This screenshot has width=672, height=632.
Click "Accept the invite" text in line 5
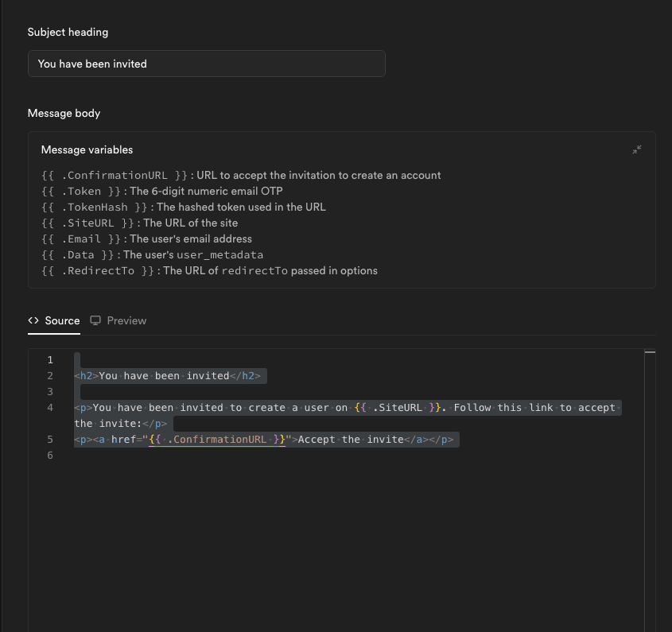coord(351,439)
